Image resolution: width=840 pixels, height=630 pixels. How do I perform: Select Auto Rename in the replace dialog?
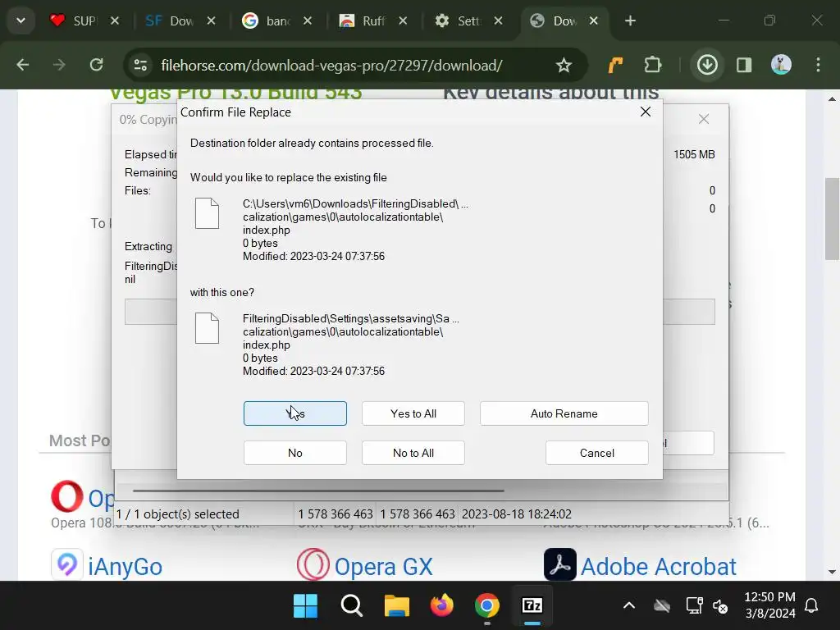(564, 413)
